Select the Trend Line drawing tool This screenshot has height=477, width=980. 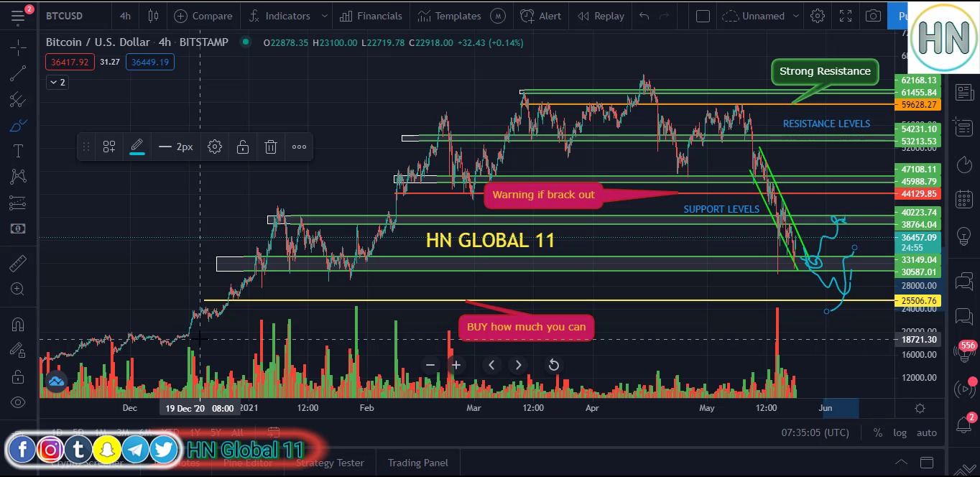tap(18, 73)
